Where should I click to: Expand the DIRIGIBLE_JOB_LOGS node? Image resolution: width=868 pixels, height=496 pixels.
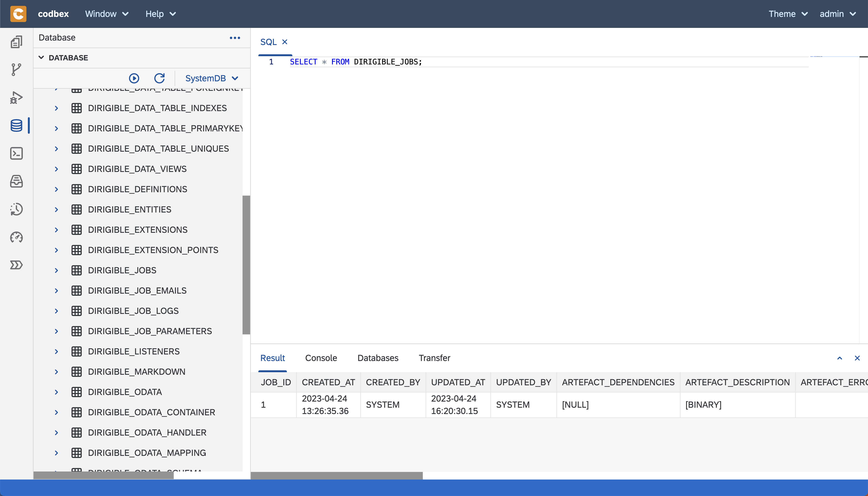point(57,311)
